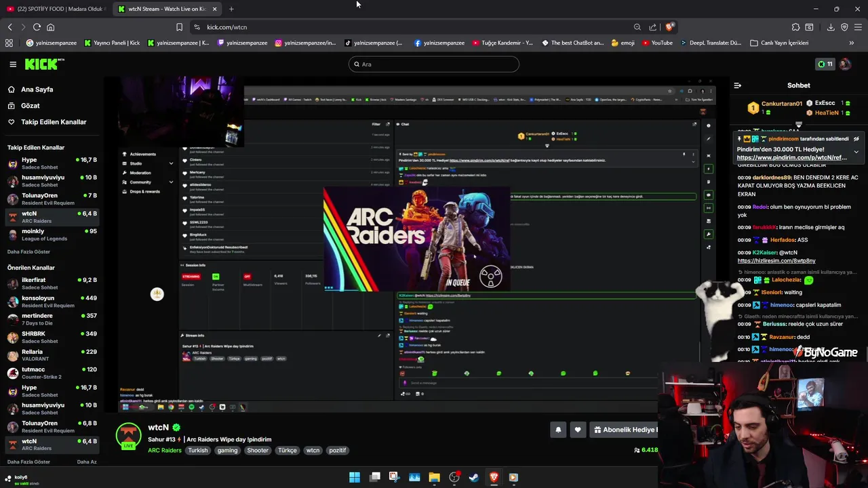Open the SHRBRK recommended channel
Viewport: 868px width, 488px height.
click(52, 337)
